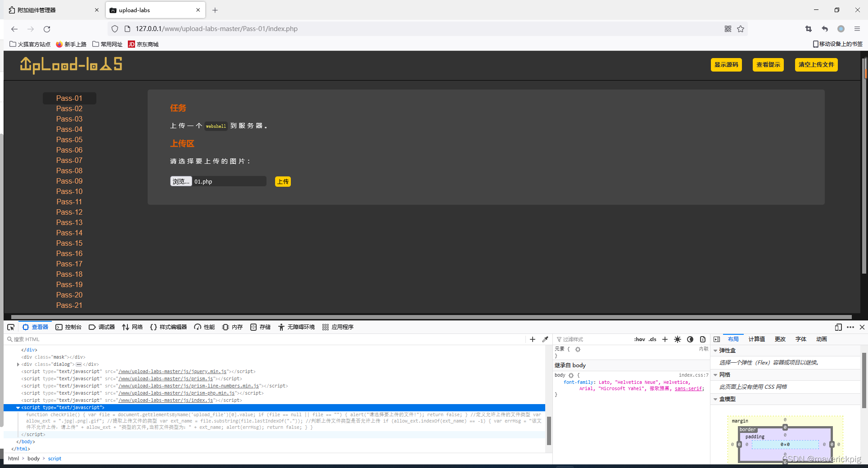Click the browser back arrow
The height and width of the screenshot is (468, 868).
[14, 29]
